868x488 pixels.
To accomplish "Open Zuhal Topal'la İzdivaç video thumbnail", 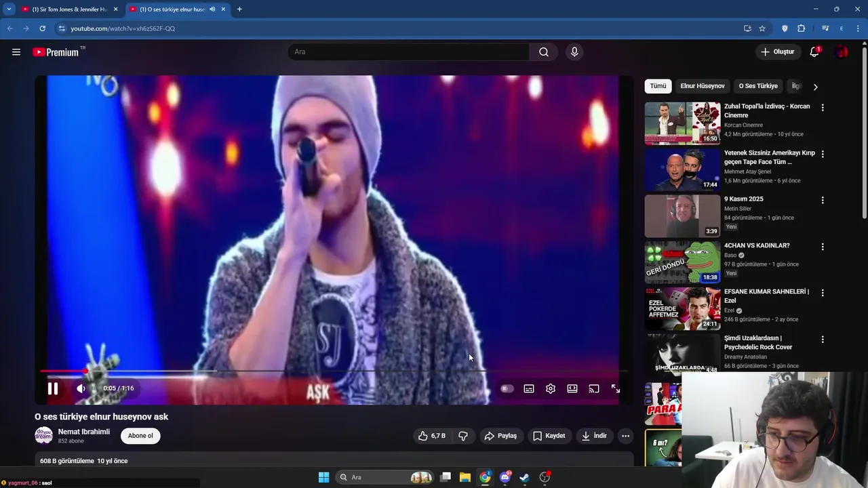I will (x=682, y=123).
